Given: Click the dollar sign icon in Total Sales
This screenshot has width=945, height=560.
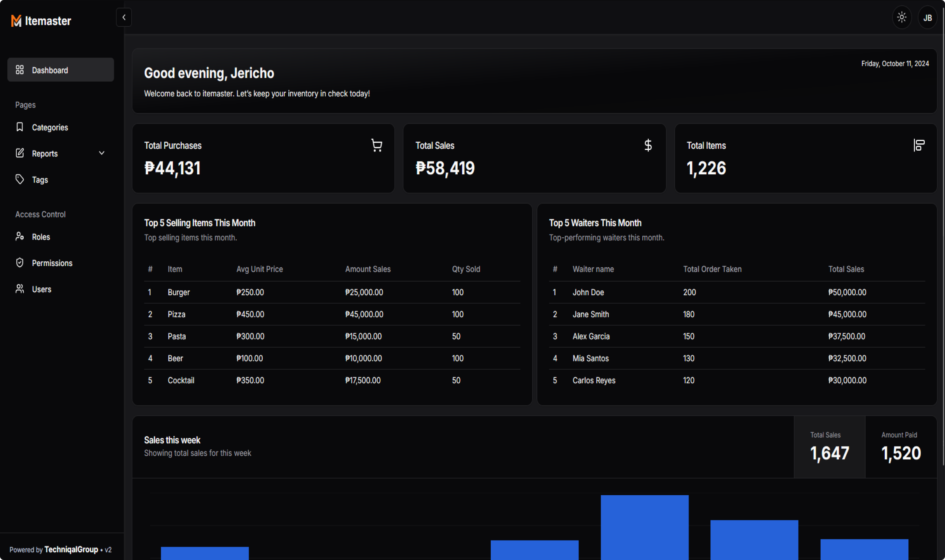Looking at the screenshot, I should tap(648, 145).
